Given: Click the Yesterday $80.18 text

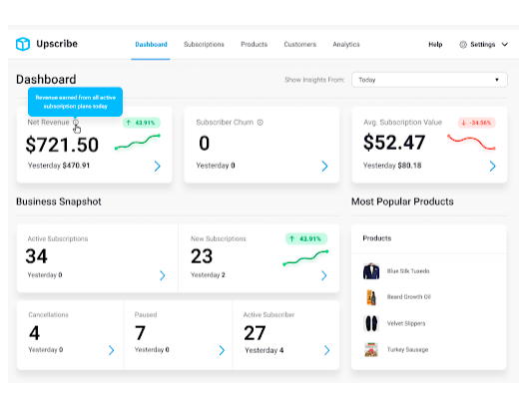Looking at the screenshot, I should click(x=392, y=166).
